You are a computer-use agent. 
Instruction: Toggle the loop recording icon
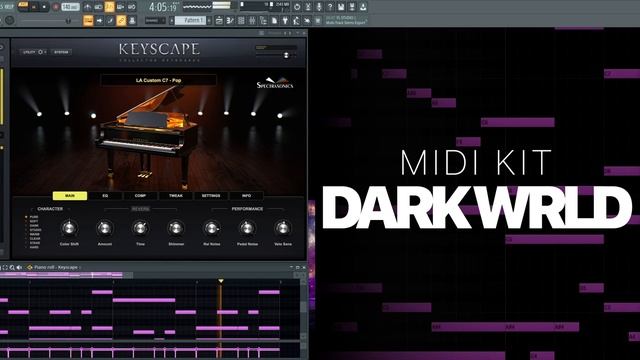click(131, 7)
